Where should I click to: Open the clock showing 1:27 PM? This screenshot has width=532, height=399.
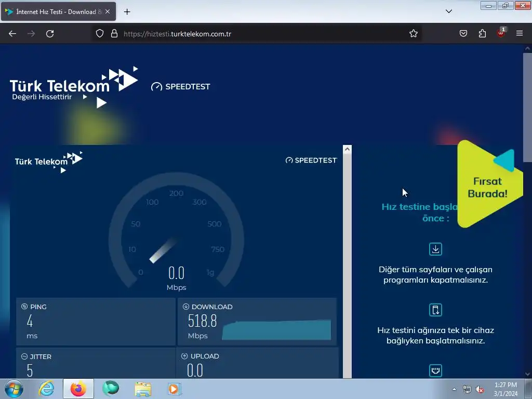point(506,389)
